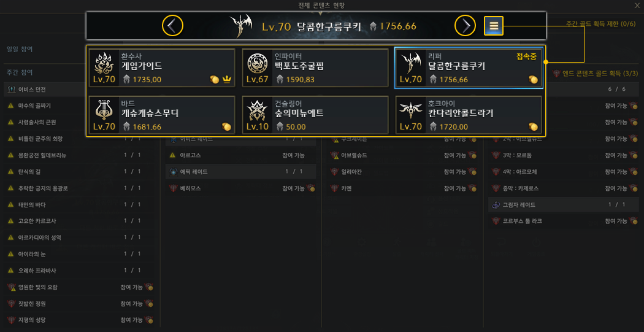Viewport: 644px width, 332px height.
Task: Expand the 어비스 던전 category row
Action: 80,89
